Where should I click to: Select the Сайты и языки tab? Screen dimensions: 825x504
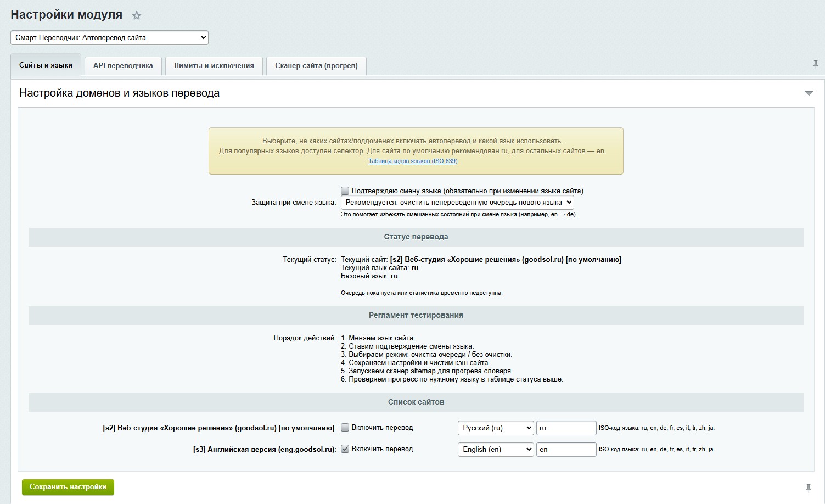[x=46, y=65]
